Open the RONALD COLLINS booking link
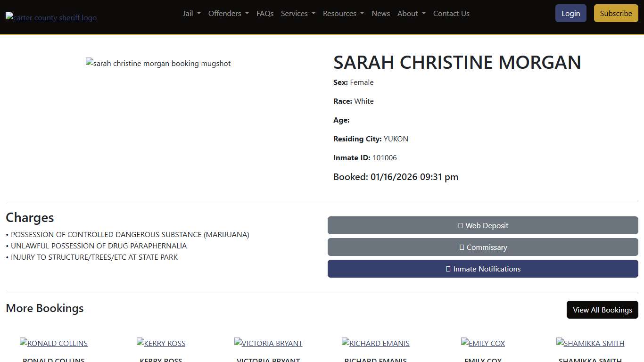This screenshot has height=362, width=644. coord(53,343)
